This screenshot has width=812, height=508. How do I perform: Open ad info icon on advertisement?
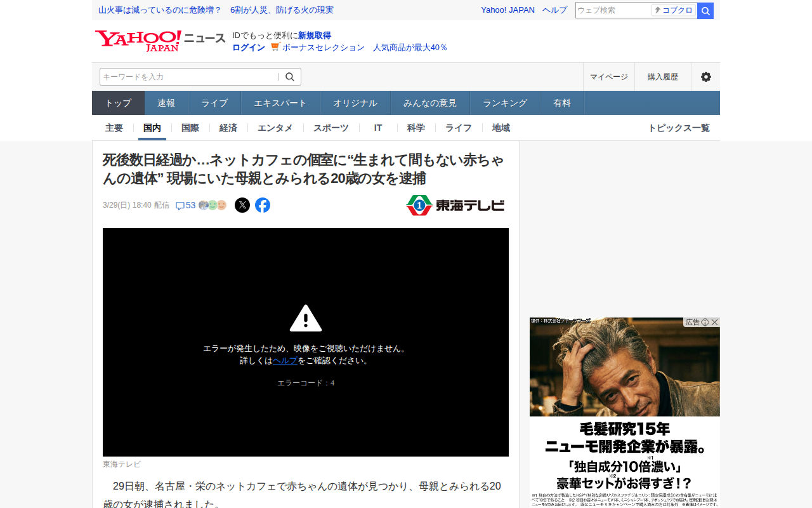pos(705,322)
